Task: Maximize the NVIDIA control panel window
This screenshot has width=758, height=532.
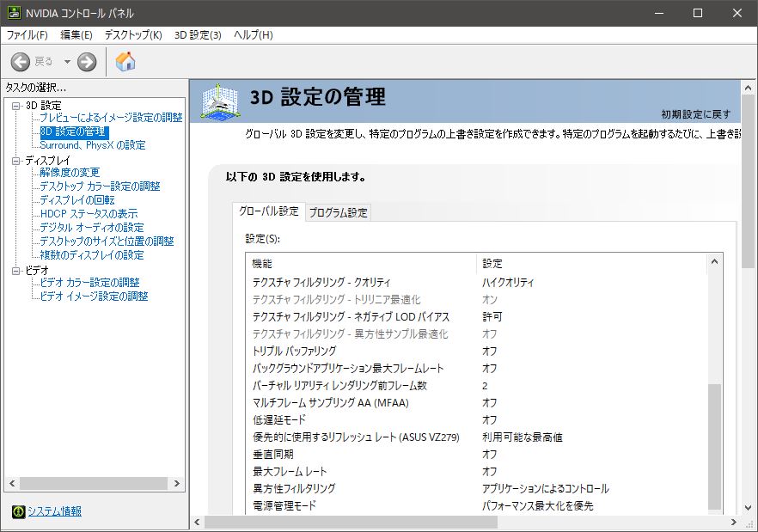Action: pos(698,13)
